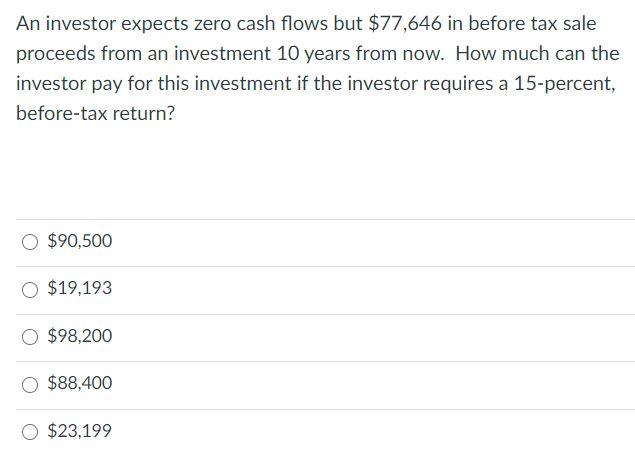Click the $90,500 answer label text
This screenshot has width=635, height=468.
coord(80,241)
